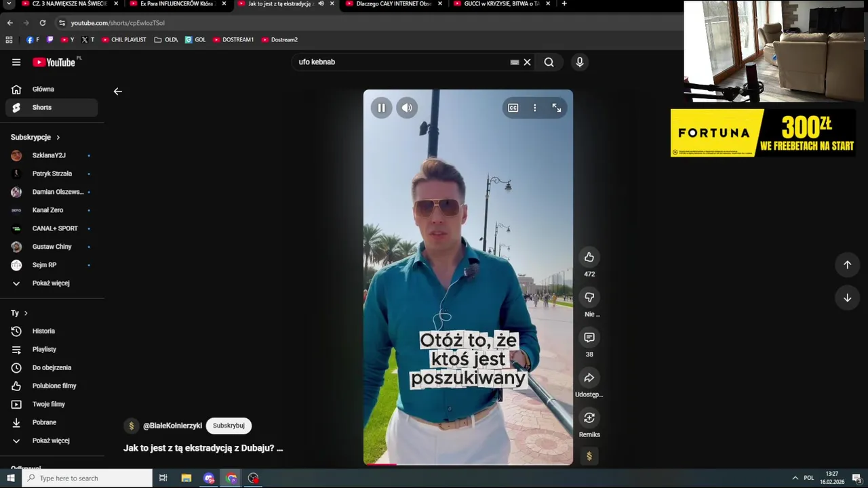
Task: Open Sejm RP channel
Action: tap(52, 266)
